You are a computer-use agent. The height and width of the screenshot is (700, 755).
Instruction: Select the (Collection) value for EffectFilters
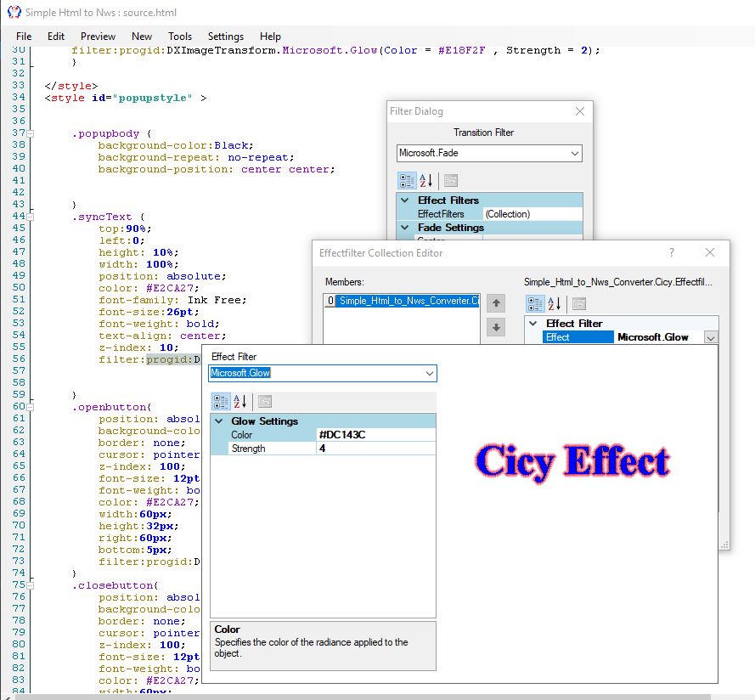click(x=532, y=214)
